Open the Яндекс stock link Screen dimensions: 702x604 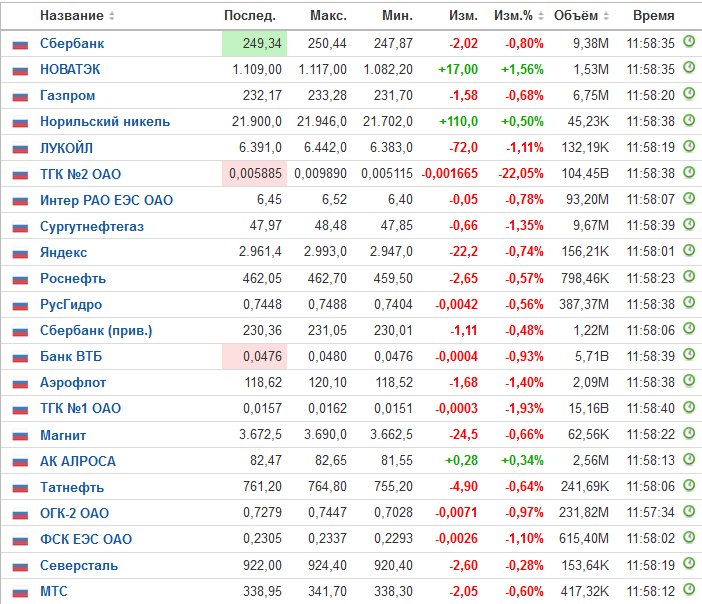click(64, 252)
